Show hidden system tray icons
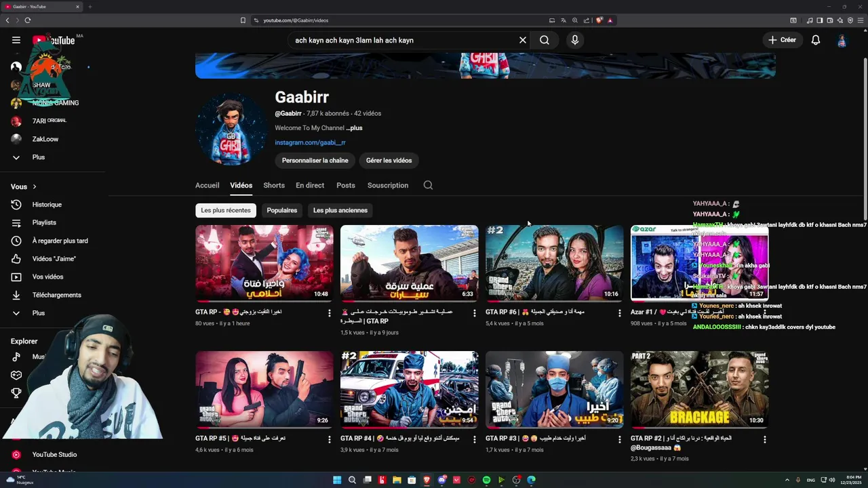 coord(787,480)
